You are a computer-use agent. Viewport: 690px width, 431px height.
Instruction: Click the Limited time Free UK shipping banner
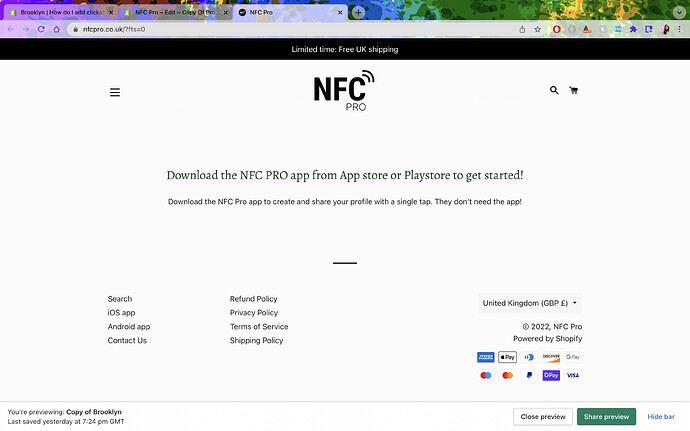pos(345,49)
